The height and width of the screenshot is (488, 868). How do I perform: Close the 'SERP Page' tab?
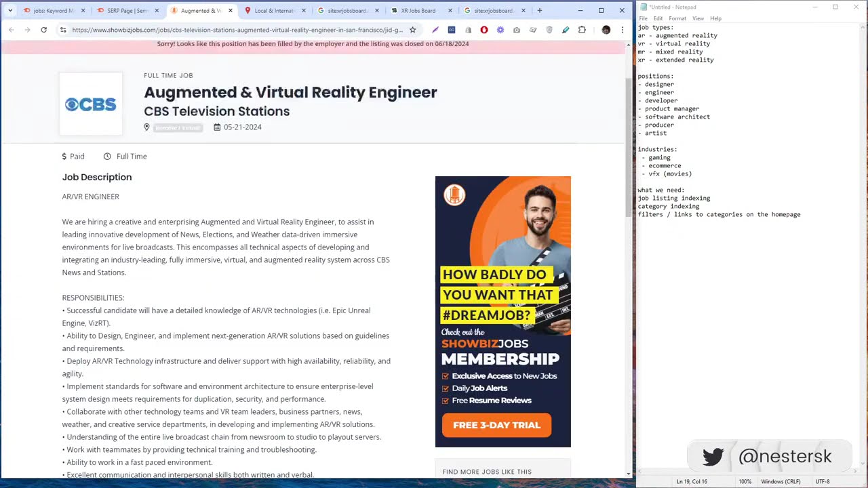[157, 11]
